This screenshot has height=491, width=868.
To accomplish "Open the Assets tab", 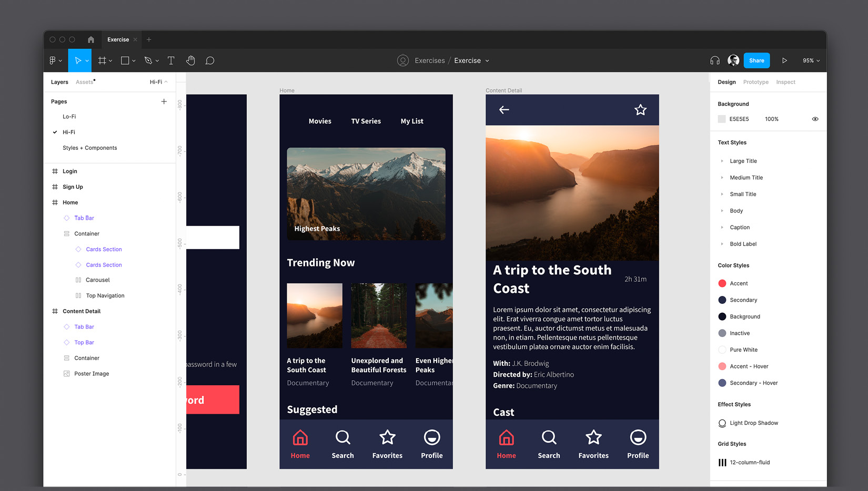I will [x=84, y=82].
